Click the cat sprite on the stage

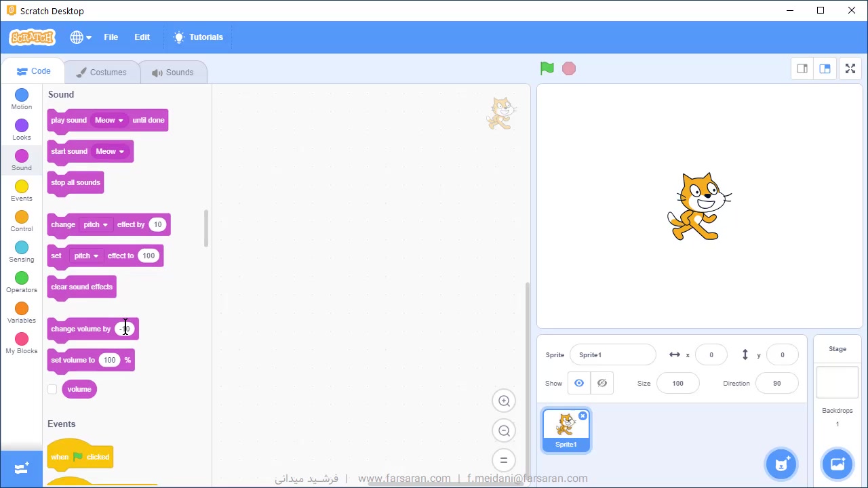click(x=699, y=206)
